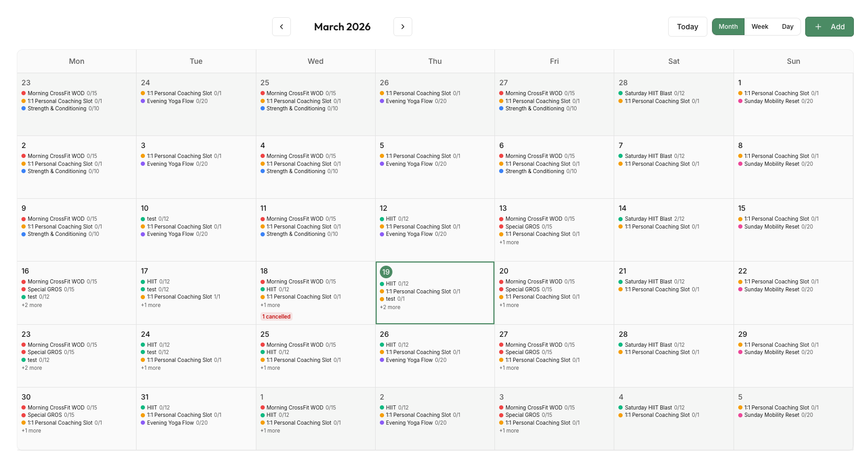Screen dimensions: 868x466
Task: Open 1:1 Personal Coaching Slot on Saturday 14
Action: 659,226
